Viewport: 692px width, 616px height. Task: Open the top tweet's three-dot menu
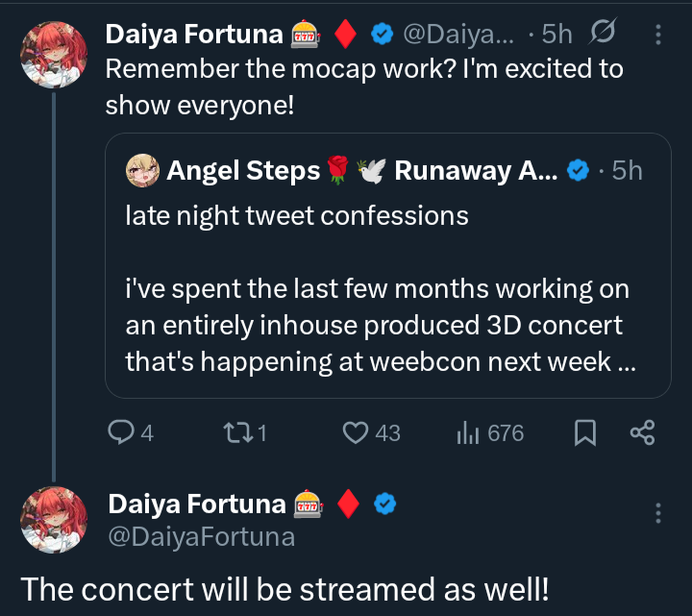[x=658, y=36]
